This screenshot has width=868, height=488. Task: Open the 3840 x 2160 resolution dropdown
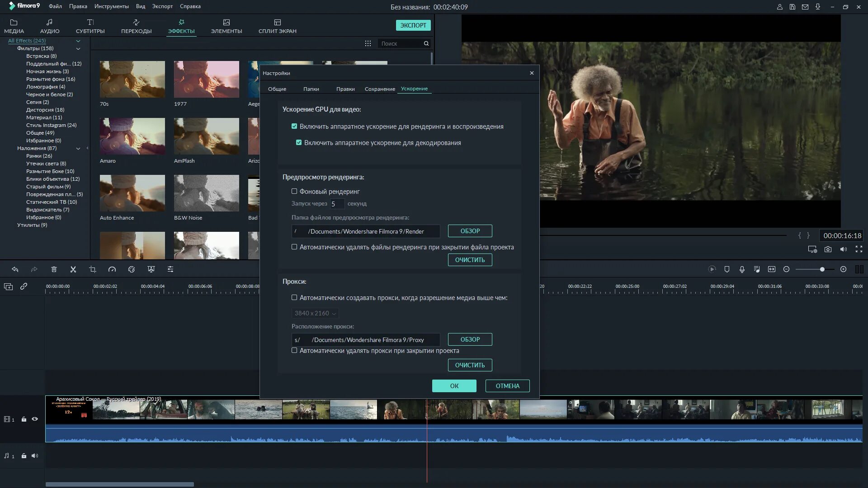(x=315, y=314)
